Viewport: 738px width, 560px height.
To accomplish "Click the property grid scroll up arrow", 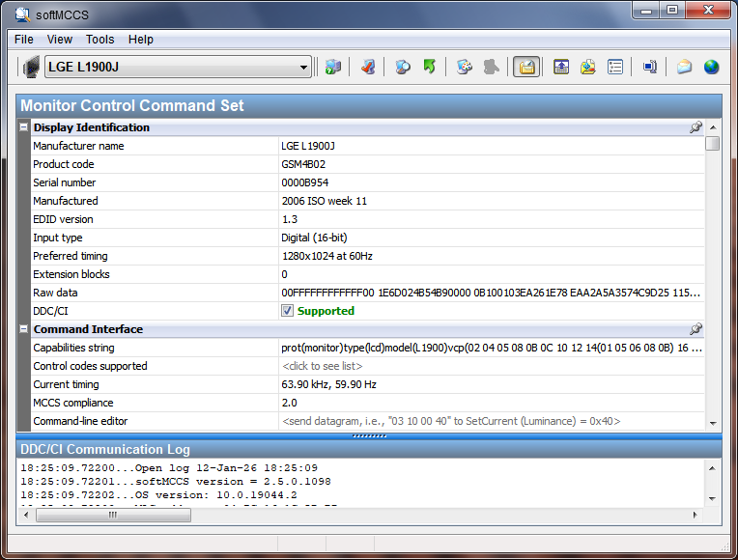I will pos(713,127).
